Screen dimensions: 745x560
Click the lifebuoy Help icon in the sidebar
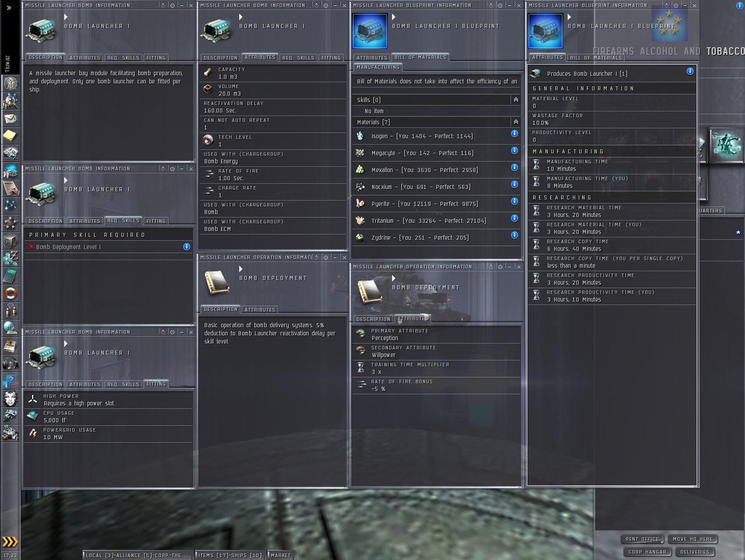tap(10, 293)
